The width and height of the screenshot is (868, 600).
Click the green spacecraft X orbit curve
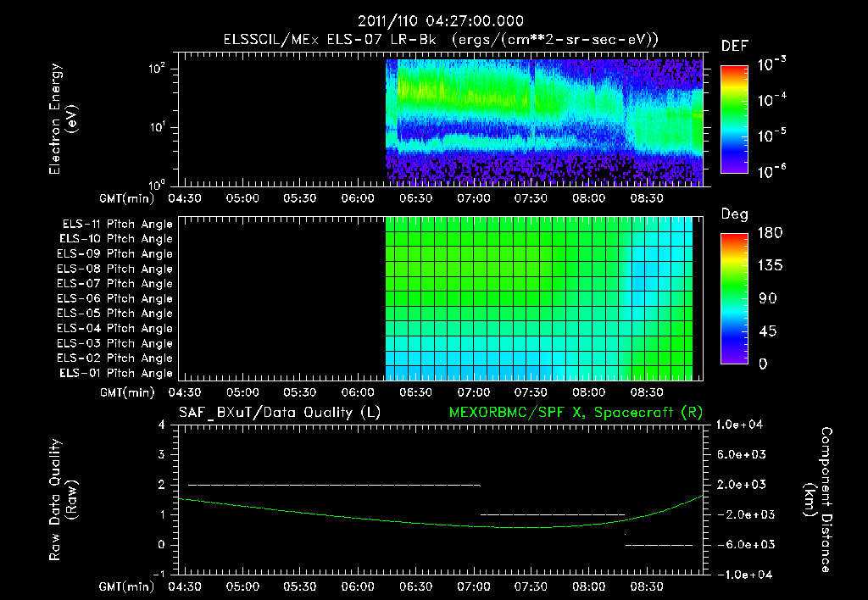pyautogui.click(x=440, y=524)
